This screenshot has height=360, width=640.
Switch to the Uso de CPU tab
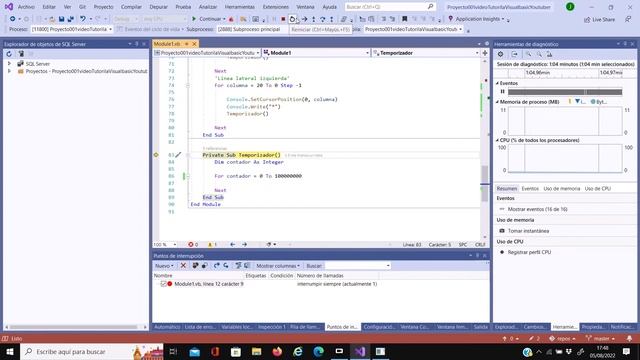point(598,189)
